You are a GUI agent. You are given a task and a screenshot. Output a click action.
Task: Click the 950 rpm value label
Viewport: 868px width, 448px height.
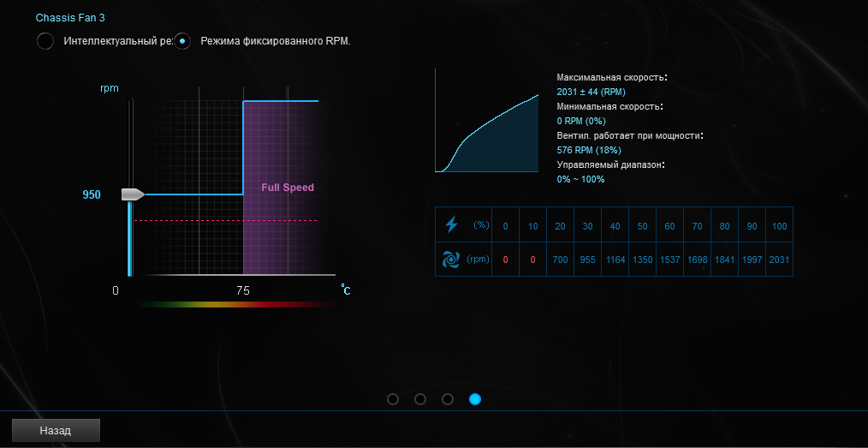(92, 195)
